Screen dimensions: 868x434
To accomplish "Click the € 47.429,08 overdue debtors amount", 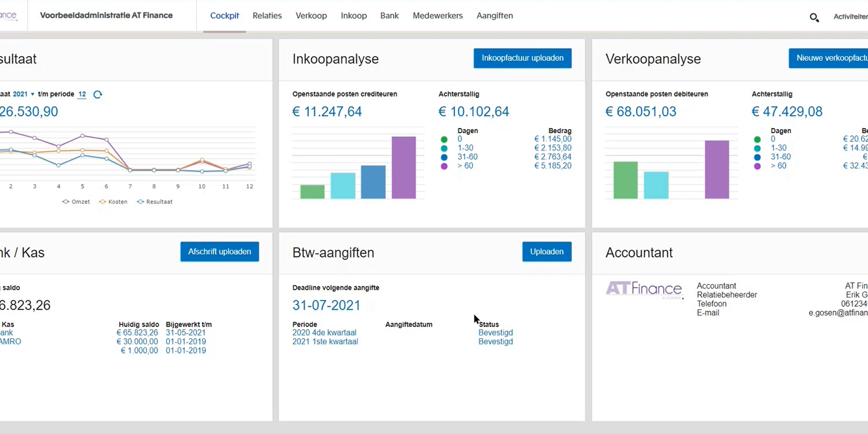I will point(787,112).
